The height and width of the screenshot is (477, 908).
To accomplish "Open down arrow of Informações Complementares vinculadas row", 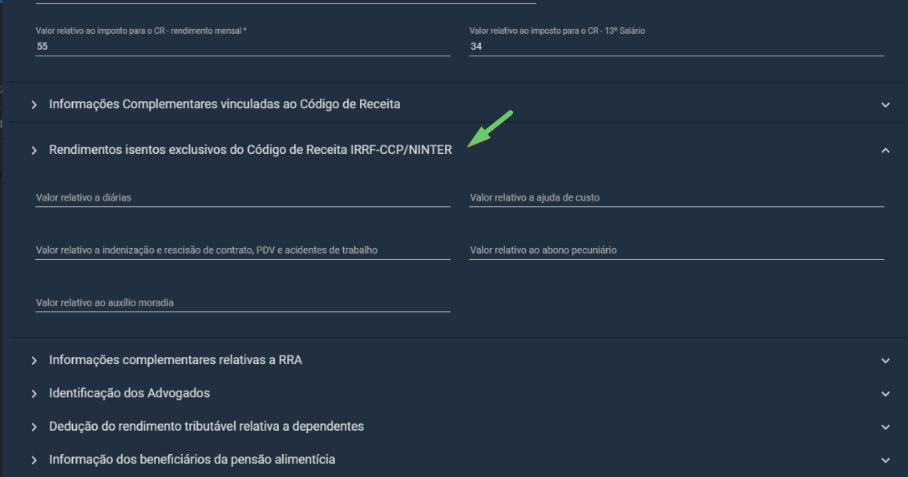I will (885, 105).
